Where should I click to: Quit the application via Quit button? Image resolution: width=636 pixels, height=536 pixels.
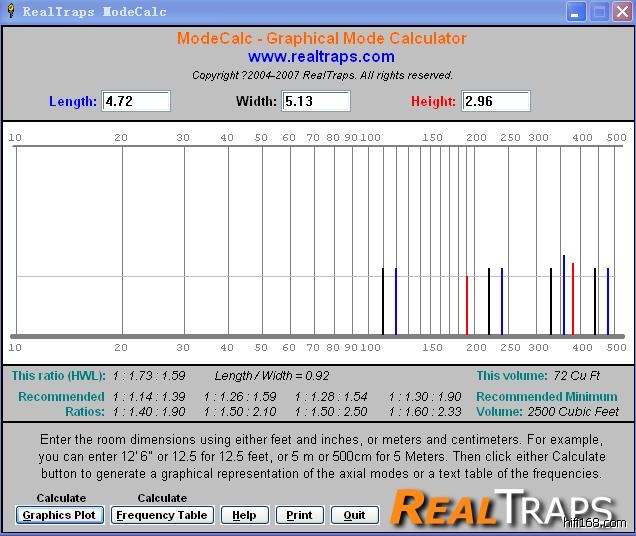click(x=355, y=515)
